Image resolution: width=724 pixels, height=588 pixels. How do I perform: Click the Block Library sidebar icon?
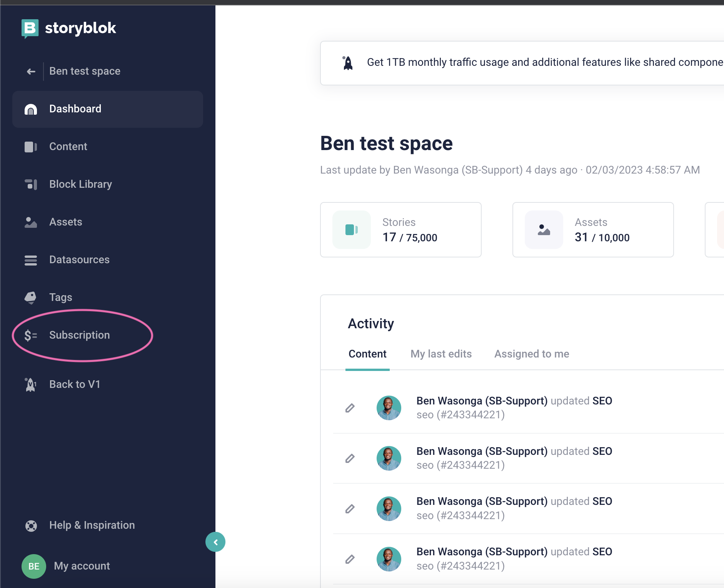click(x=31, y=185)
